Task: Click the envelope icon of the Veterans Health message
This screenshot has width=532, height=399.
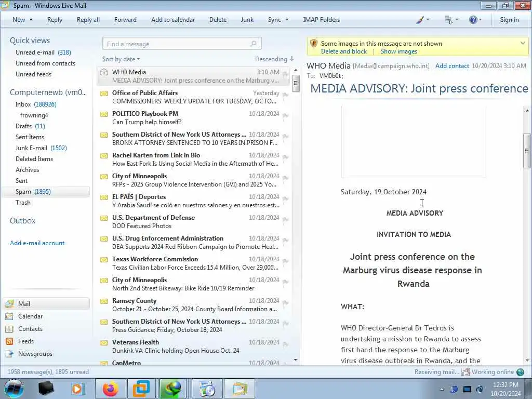Action: pos(104,343)
